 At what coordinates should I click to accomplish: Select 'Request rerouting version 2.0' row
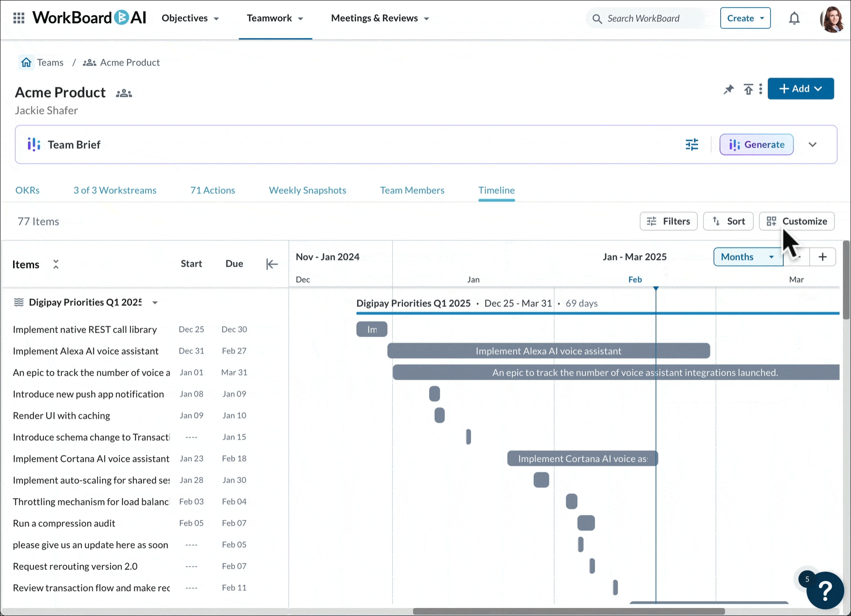[x=144, y=567]
